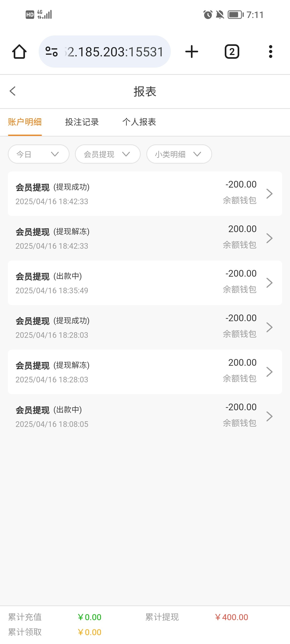290x644 pixels.
Task: Open the 18:28:03 提现解冻 record
Action: point(134,372)
